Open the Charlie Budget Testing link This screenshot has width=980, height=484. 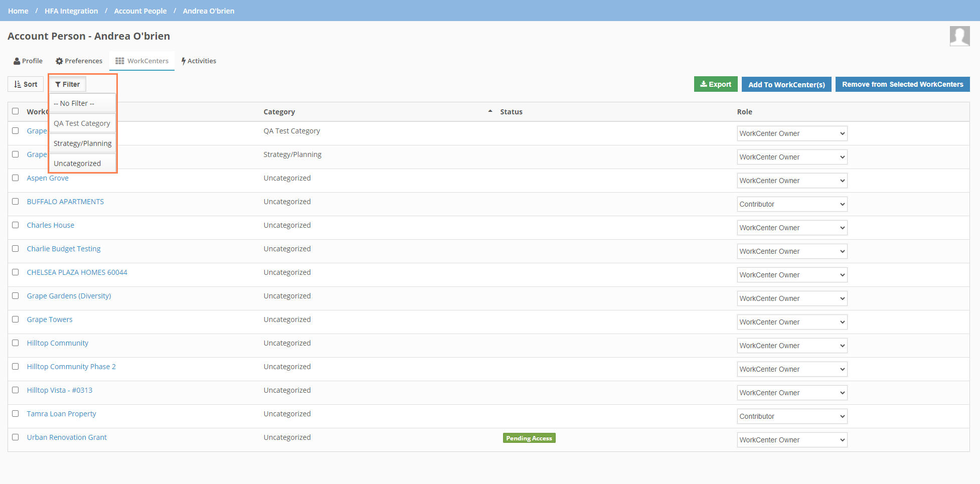point(64,249)
